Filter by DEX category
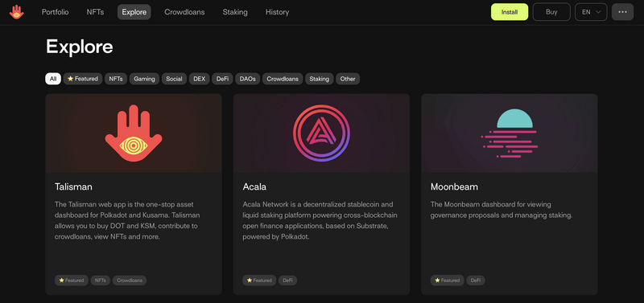The image size is (644, 303). (199, 79)
